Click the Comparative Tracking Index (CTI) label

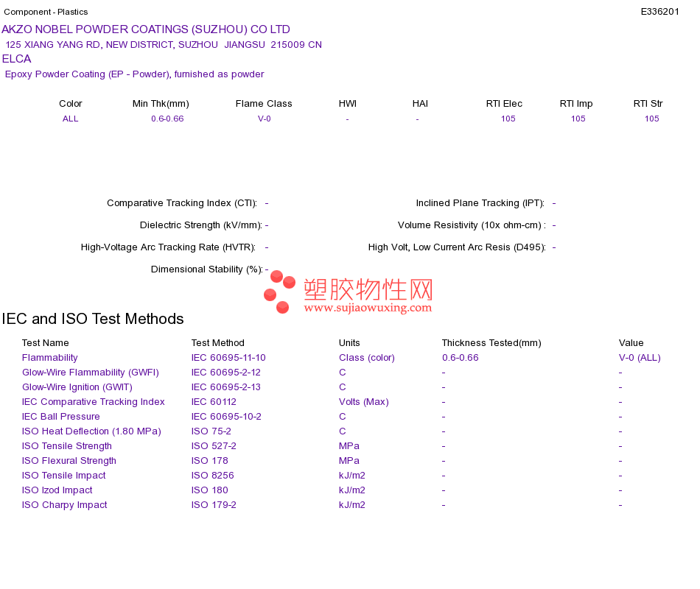pyautogui.click(x=182, y=203)
